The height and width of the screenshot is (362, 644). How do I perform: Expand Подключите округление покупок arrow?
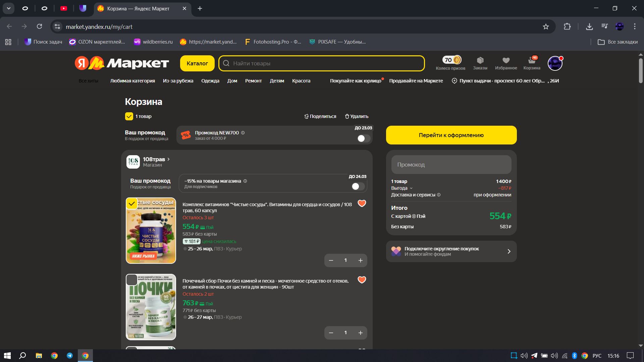click(x=508, y=251)
